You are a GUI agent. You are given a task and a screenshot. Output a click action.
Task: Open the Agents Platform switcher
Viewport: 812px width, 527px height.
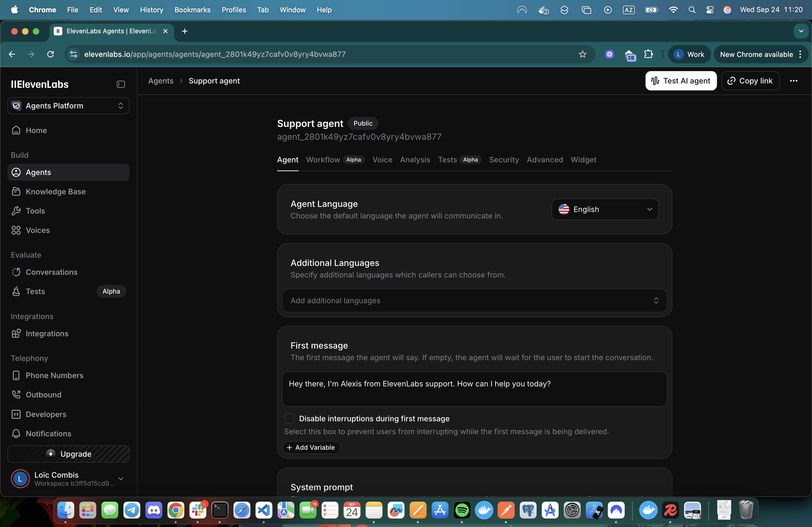pyautogui.click(x=68, y=106)
